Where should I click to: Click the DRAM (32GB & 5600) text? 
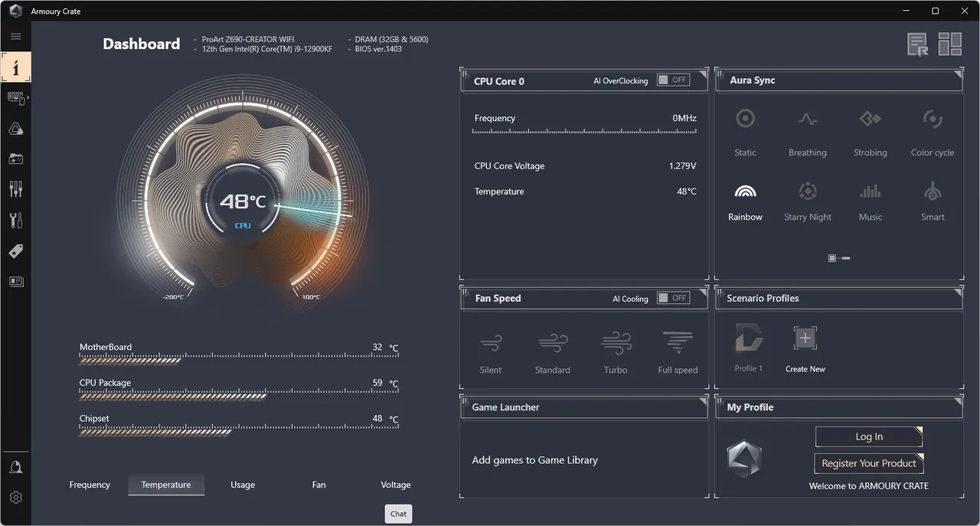pyautogui.click(x=392, y=39)
